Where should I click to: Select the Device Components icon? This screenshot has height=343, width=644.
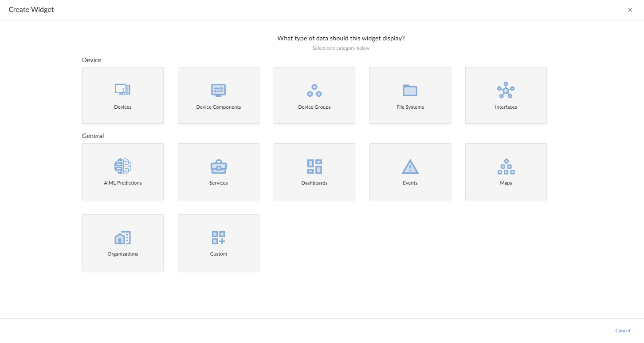coord(218,90)
